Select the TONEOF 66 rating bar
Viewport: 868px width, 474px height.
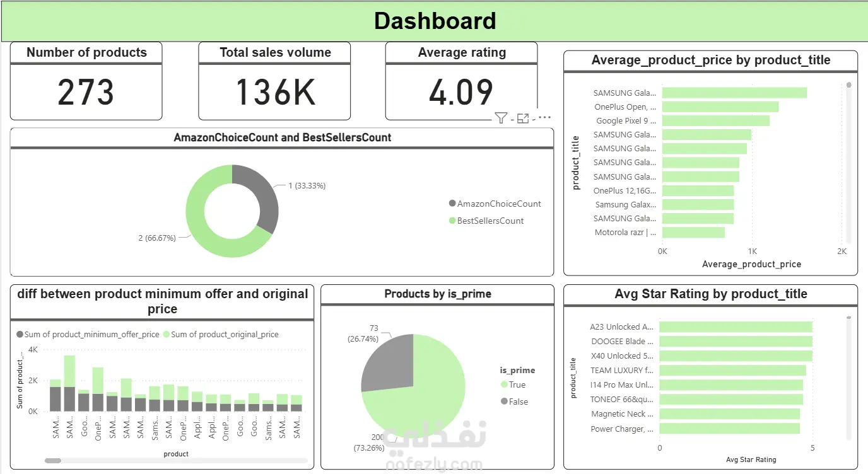tap(732, 400)
